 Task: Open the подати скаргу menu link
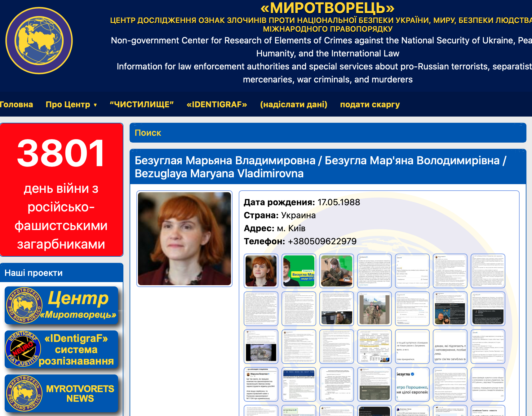point(370,104)
